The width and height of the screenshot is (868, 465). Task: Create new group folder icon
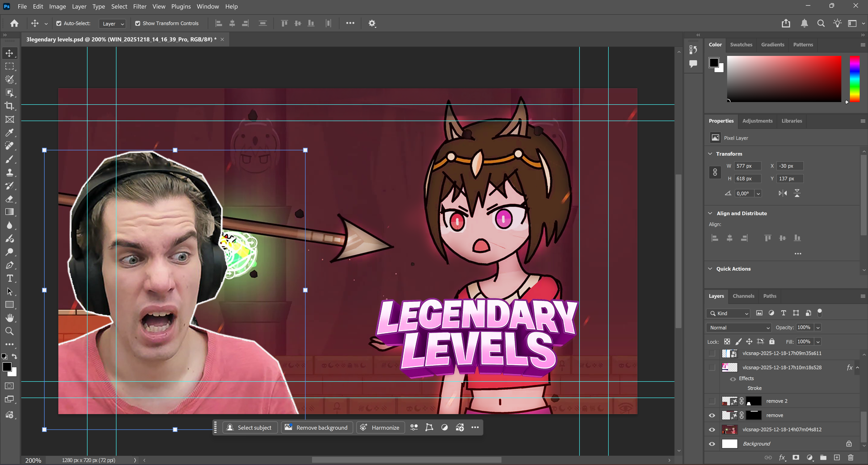[823, 458]
